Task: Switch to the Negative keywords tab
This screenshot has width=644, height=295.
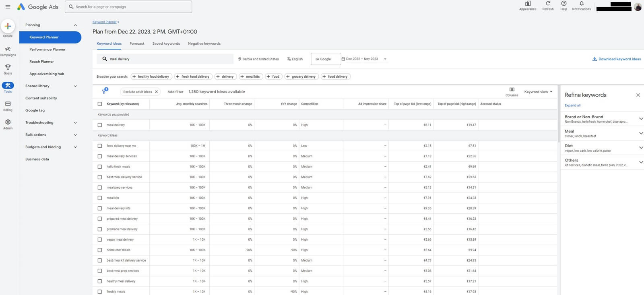Action: point(204,43)
